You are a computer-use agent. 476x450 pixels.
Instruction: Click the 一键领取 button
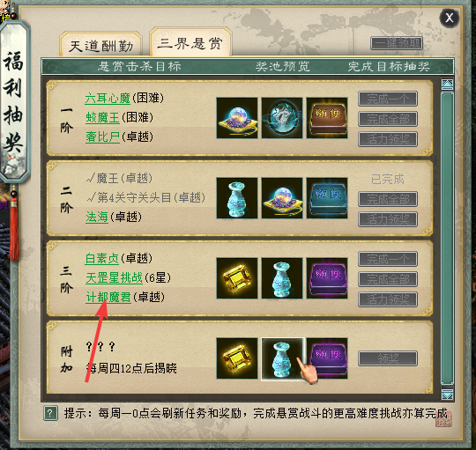tap(397, 43)
